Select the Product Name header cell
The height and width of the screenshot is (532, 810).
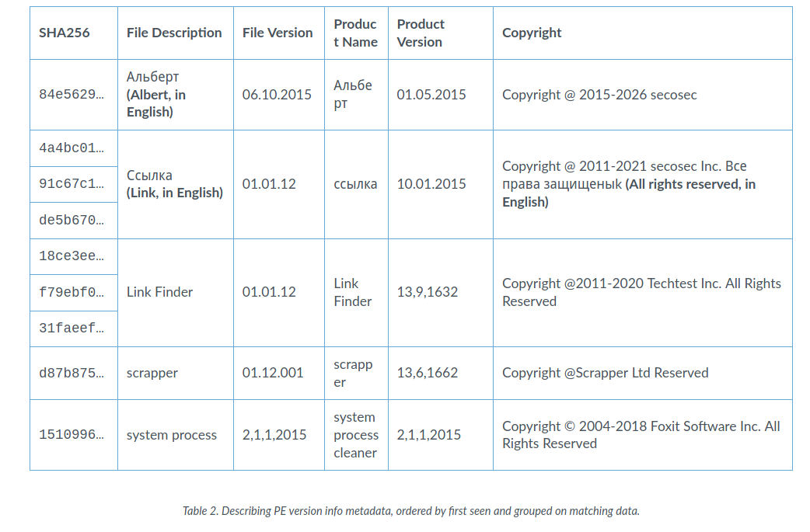click(x=356, y=33)
